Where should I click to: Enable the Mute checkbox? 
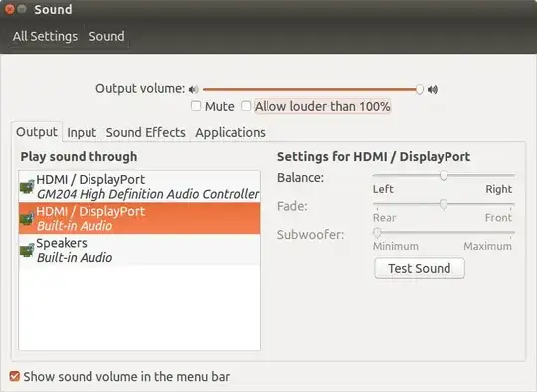[196, 106]
